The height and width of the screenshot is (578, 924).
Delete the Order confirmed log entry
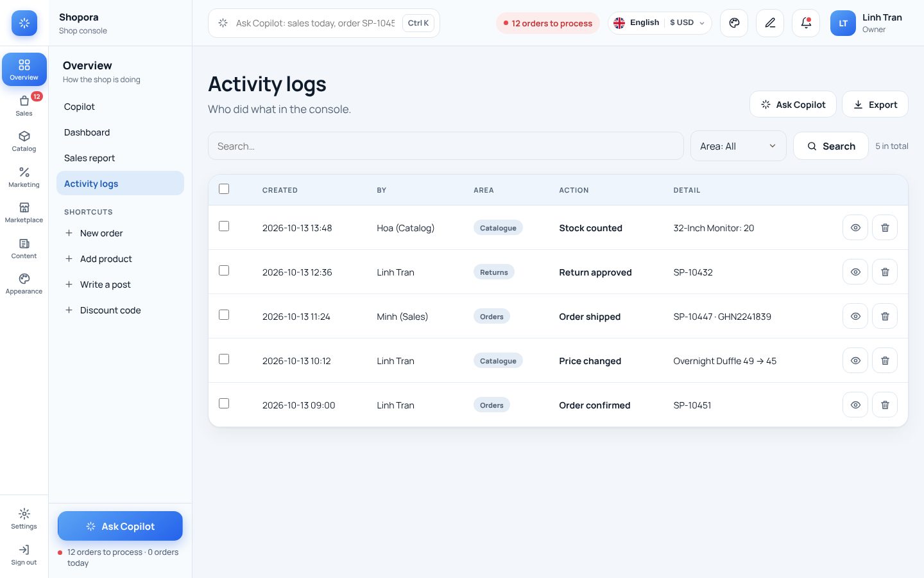[885, 405]
